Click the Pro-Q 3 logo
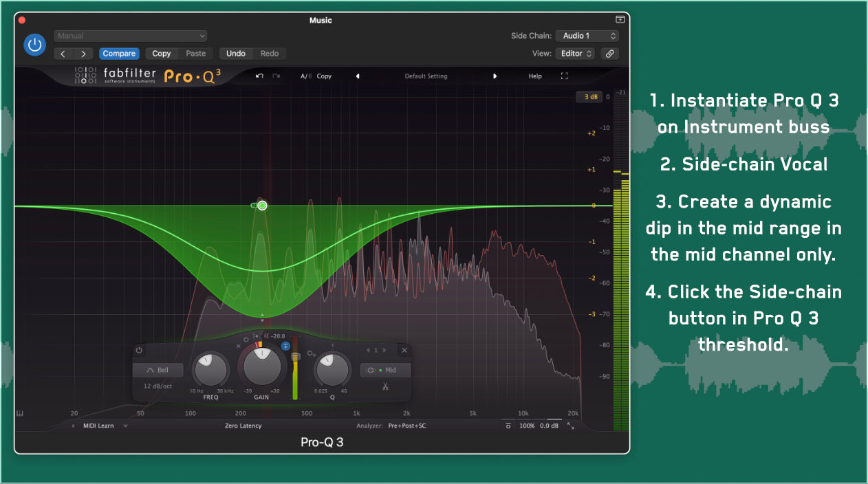 click(193, 76)
